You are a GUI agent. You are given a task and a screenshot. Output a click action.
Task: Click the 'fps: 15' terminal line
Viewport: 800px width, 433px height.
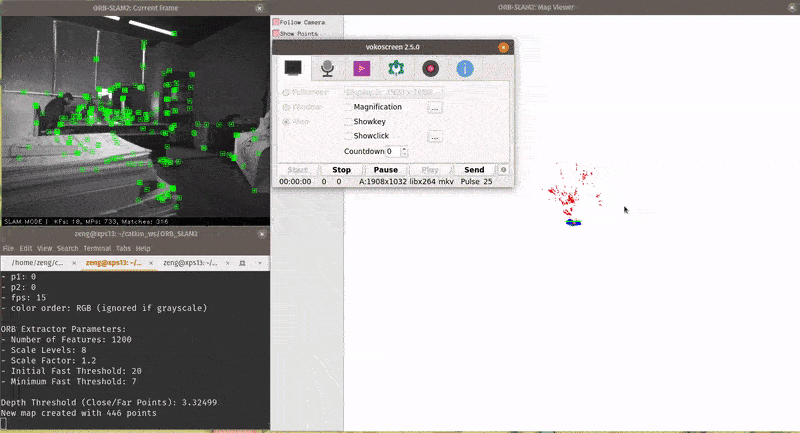click(23, 298)
